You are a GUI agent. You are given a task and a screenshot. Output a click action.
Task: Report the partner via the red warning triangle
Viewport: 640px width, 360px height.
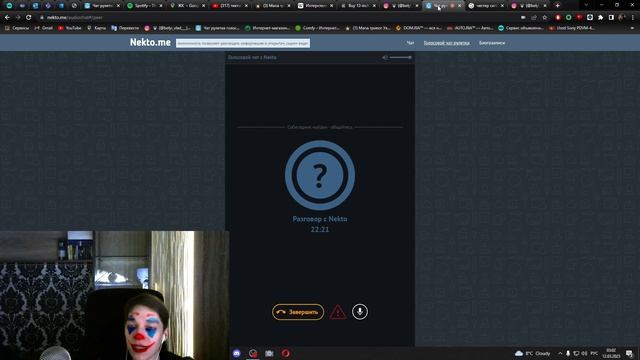coord(338,312)
